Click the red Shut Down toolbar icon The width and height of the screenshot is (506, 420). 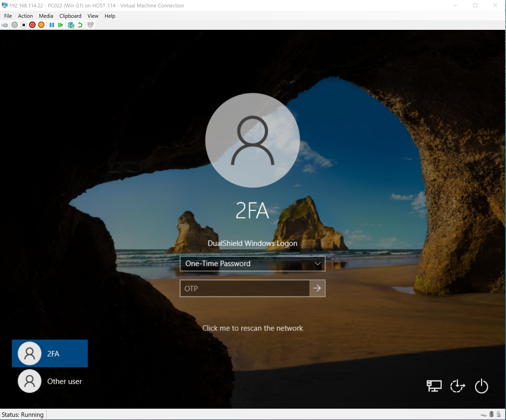point(32,25)
